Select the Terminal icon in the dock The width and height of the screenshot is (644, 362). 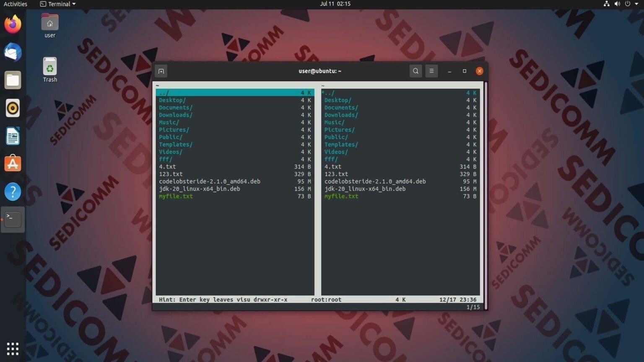[x=13, y=219]
